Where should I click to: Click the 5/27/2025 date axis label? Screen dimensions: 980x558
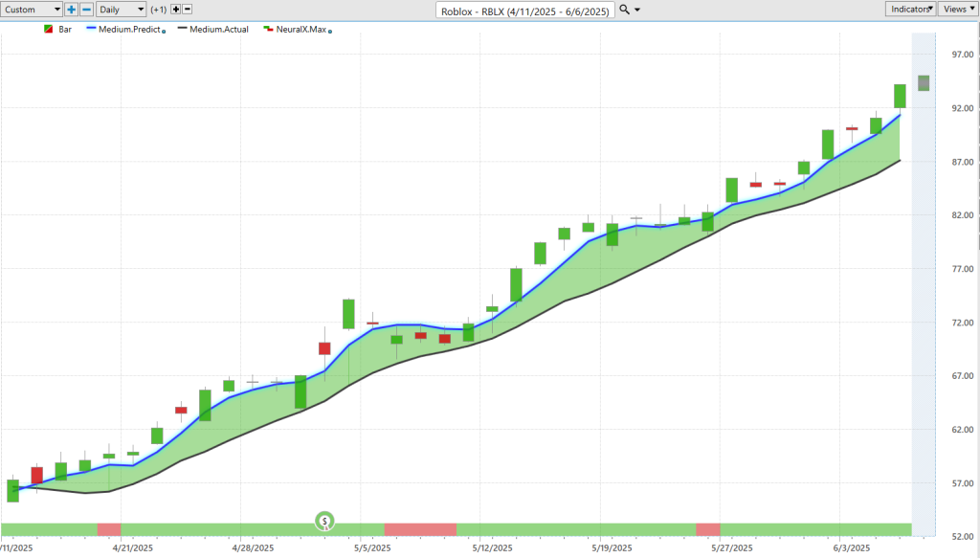point(732,548)
